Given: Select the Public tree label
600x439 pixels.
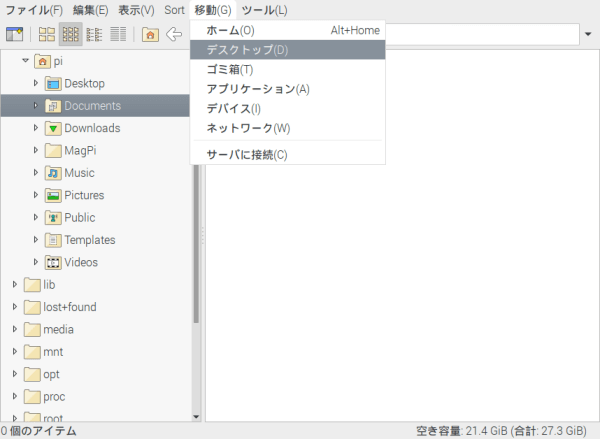Looking at the screenshot, I should coord(80,217).
